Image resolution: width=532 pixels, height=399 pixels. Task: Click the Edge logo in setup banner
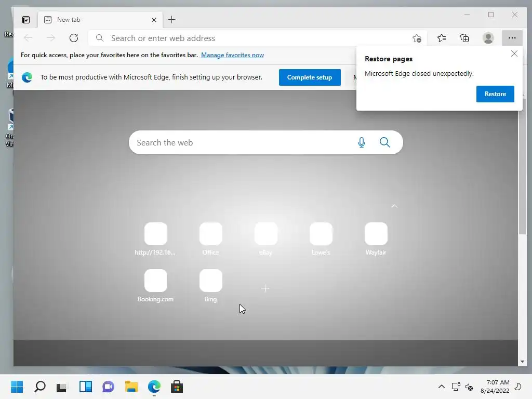(x=27, y=77)
